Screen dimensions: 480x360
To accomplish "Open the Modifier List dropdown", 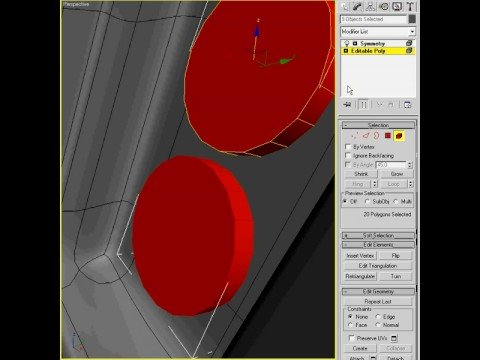I will click(x=378, y=32).
